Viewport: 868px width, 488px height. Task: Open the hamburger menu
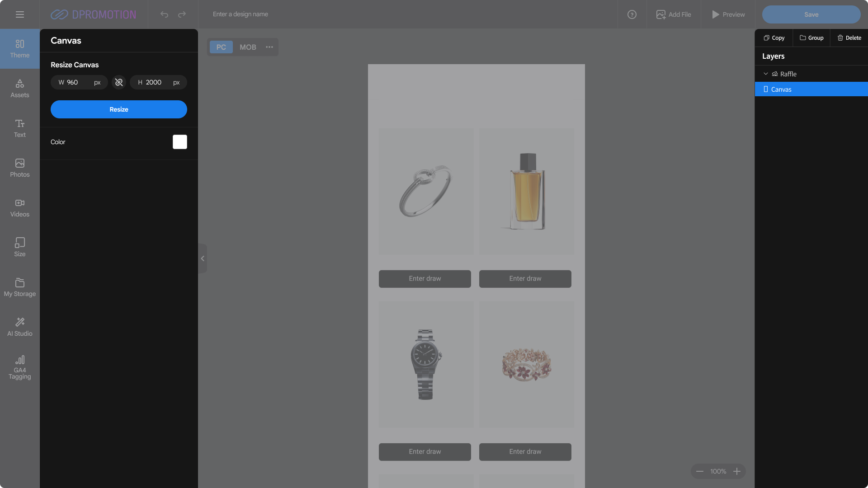click(20, 14)
